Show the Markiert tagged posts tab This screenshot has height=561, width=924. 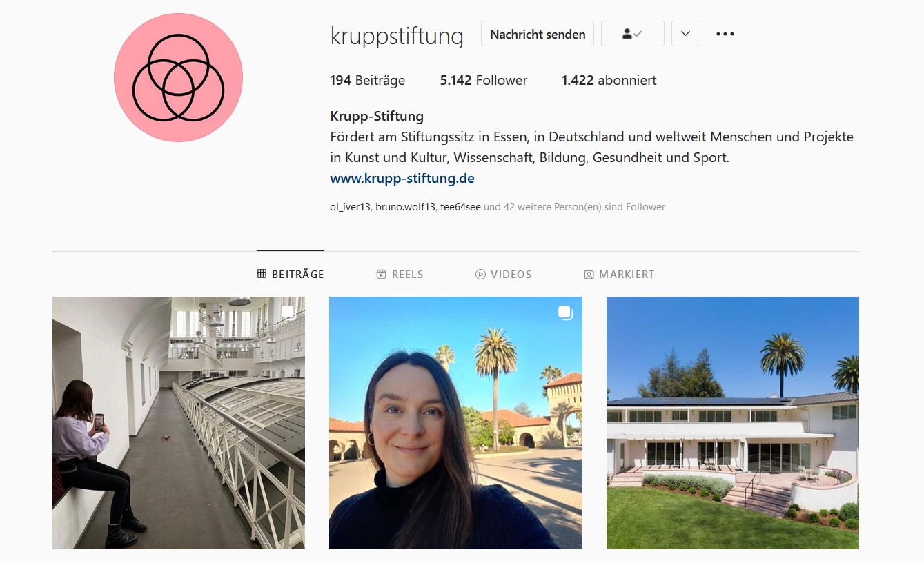(619, 274)
